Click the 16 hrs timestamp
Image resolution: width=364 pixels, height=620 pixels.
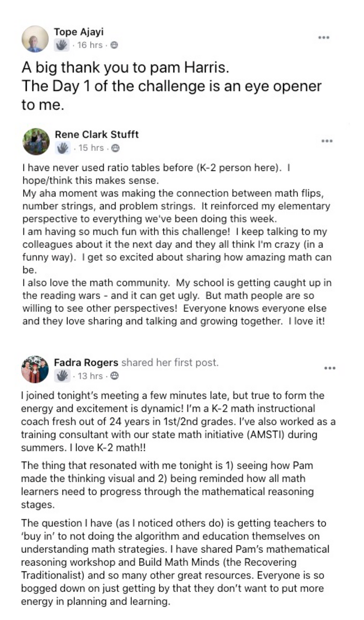pos(90,45)
